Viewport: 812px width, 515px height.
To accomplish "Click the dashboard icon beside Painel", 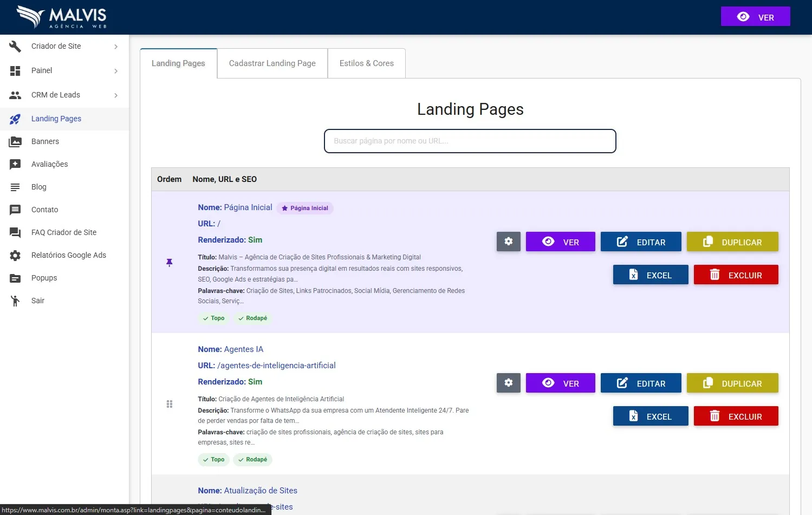I will pyautogui.click(x=15, y=70).
